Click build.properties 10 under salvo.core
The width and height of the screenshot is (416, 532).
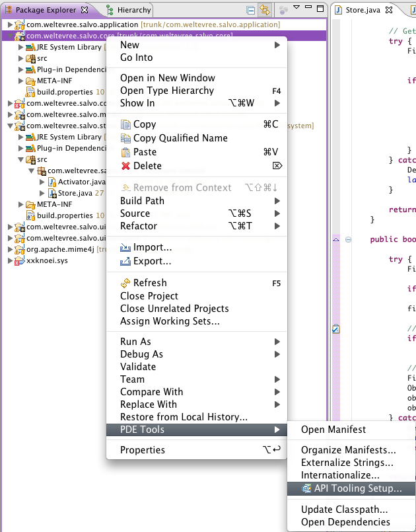[71, 92]
